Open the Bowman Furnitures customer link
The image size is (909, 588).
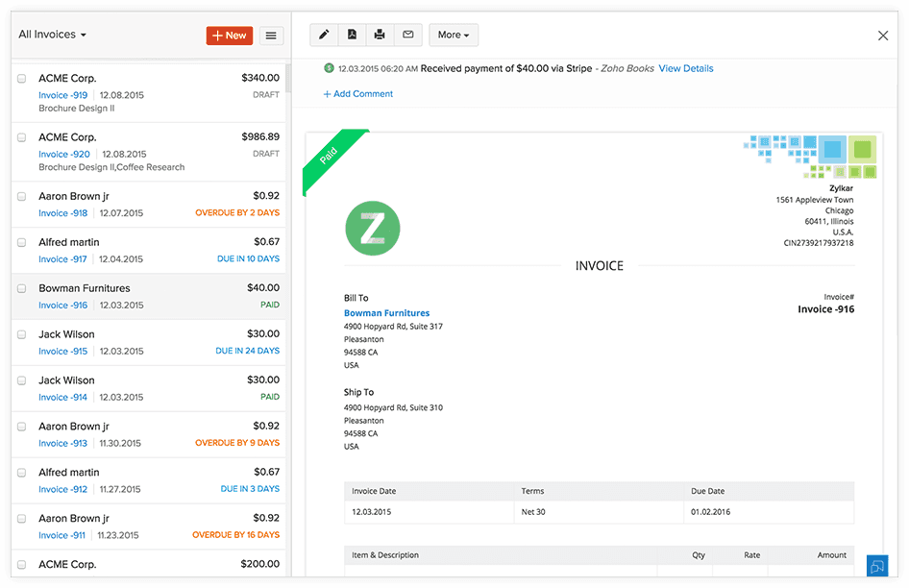tap(386, 313)
